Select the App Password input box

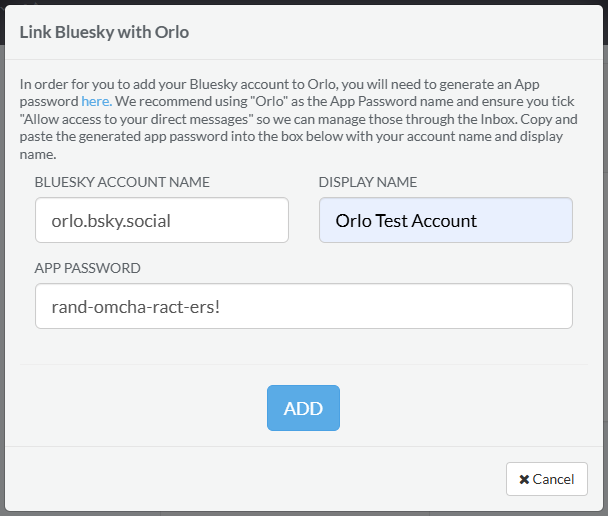[x=303, y=306]
